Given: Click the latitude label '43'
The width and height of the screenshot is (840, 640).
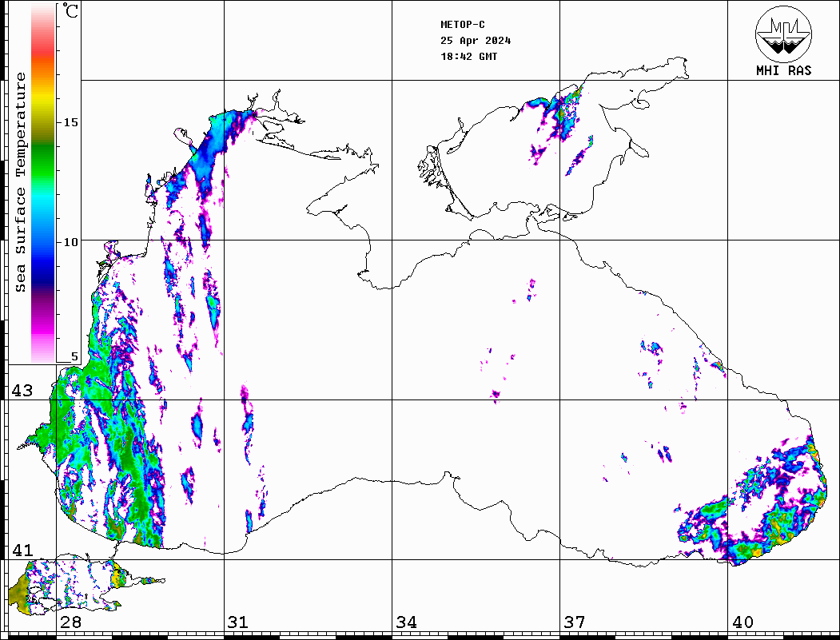Looking at the screenshot, I should click(x=22, y=391).
